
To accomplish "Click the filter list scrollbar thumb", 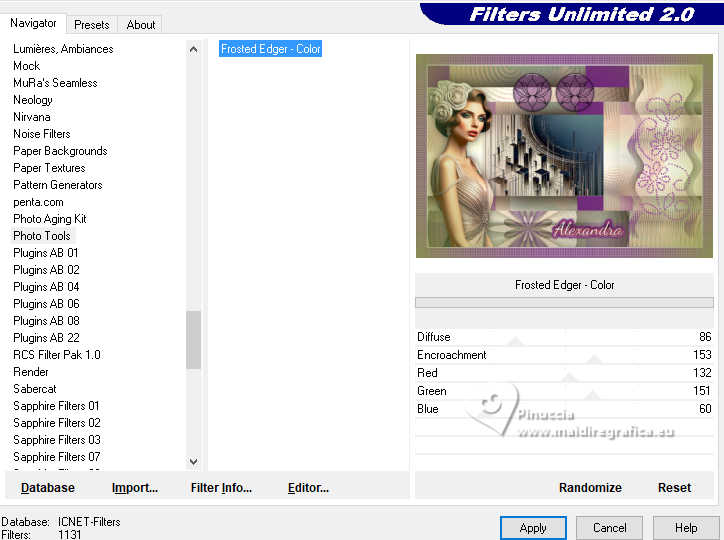I will pos(193,340).
